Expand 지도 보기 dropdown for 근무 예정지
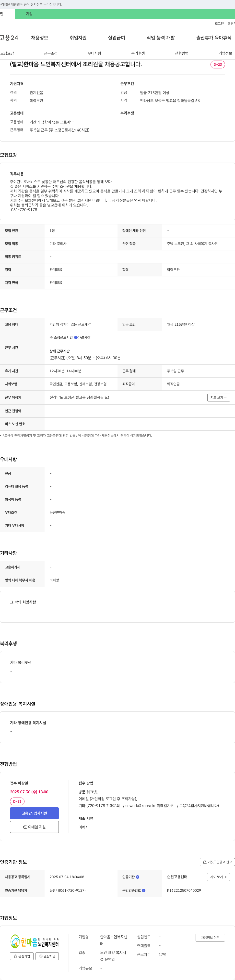The height and width of the screenshot is (980, 235). point(219,397)
